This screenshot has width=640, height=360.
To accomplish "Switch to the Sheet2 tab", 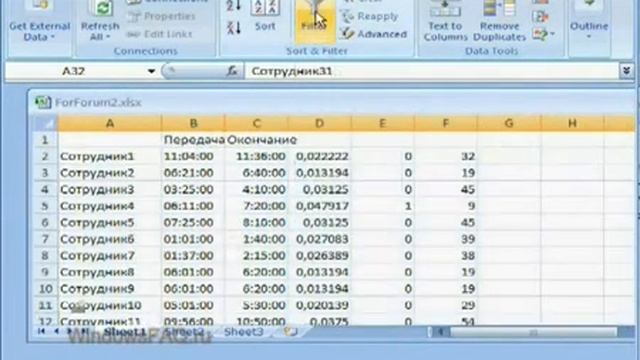I will (x=184, y=332).
